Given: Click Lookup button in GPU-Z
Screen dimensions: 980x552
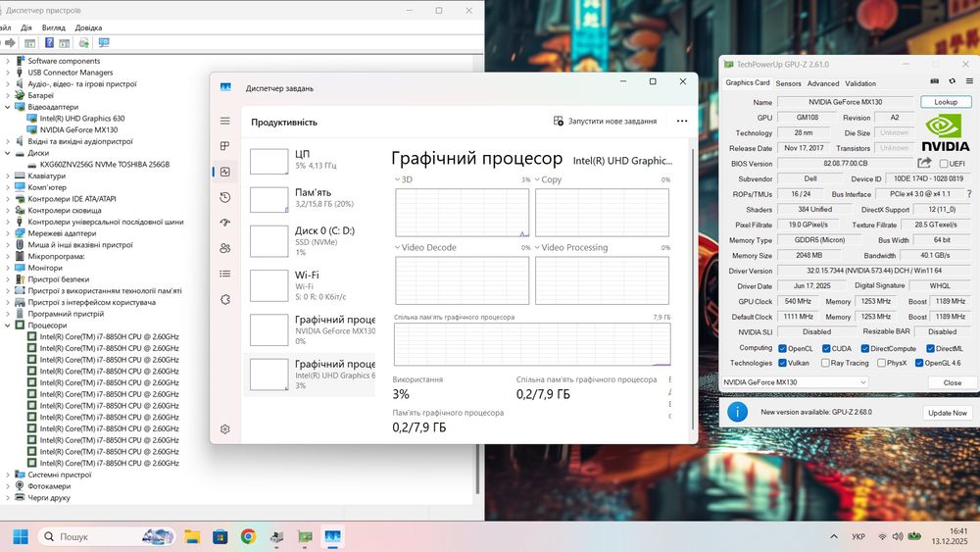Looking at the screenshot, I should point(946,102).
